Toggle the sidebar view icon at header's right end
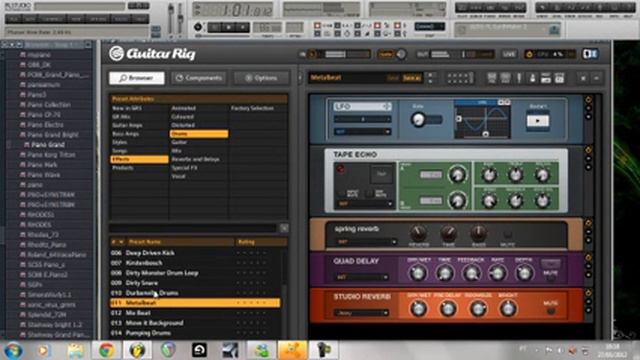The height and width of the screenshot is (360, 640). (590, 54)
